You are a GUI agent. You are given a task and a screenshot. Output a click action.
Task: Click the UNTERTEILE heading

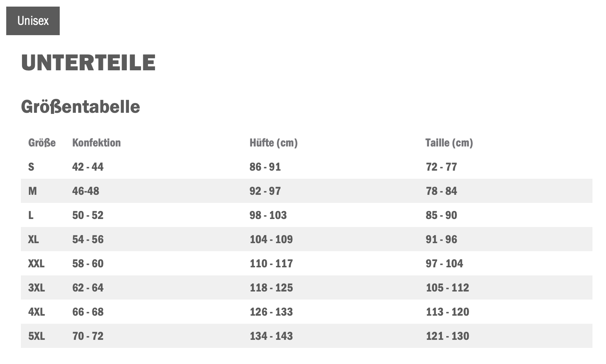coord(88,63)
